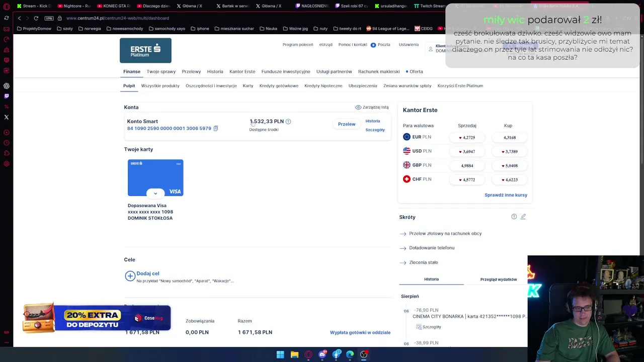This screenshot has width=644, height=362.
Task: Open the norwegia bookmarks folder
Action: point(89,29)
